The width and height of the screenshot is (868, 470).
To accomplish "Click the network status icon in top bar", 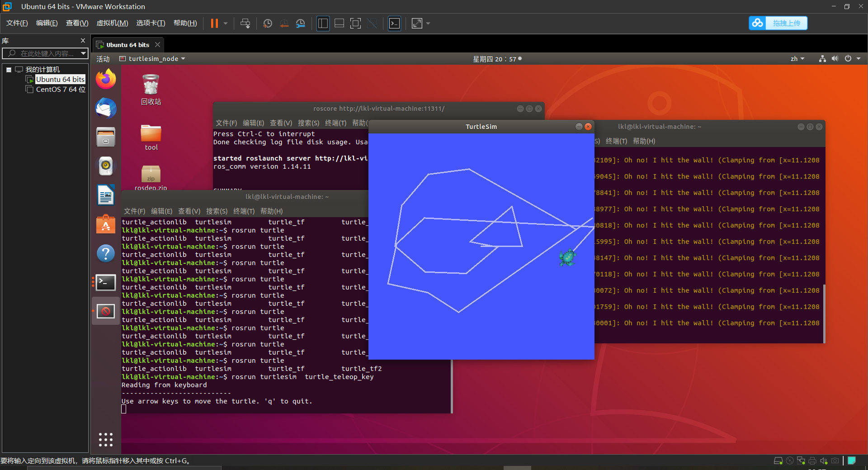I will point(822,59).
